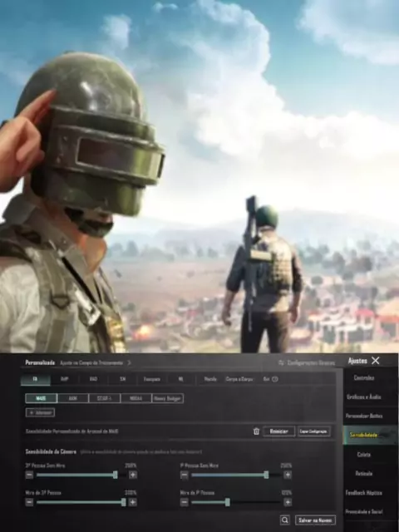Click the Reiniciar reset button
Image resolution: width=399 pixels, height=532 pixels.
(x=279, y=431)
